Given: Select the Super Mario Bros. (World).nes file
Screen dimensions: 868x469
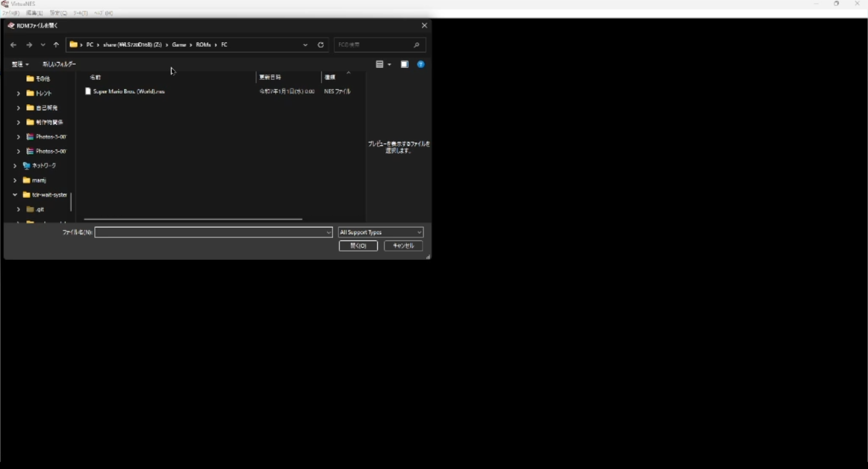Looking at the screenshot, I should coord(129,92).
